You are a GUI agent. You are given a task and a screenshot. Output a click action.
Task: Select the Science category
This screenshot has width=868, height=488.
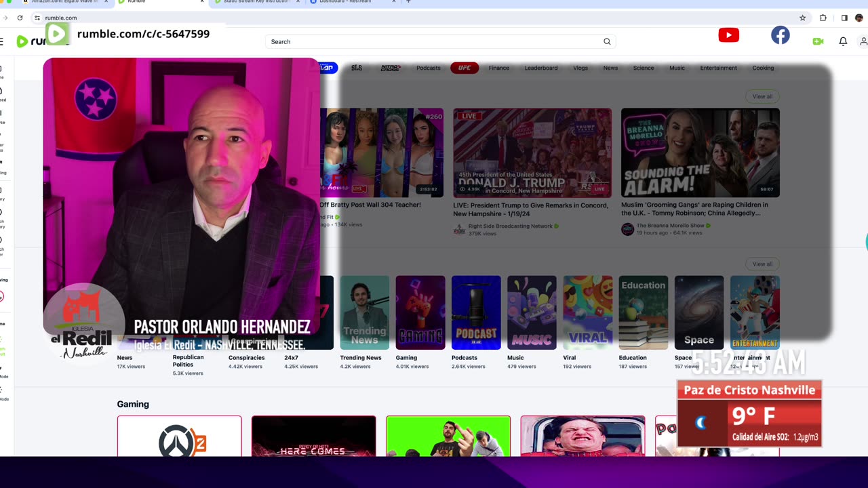[x=644, y=68]
